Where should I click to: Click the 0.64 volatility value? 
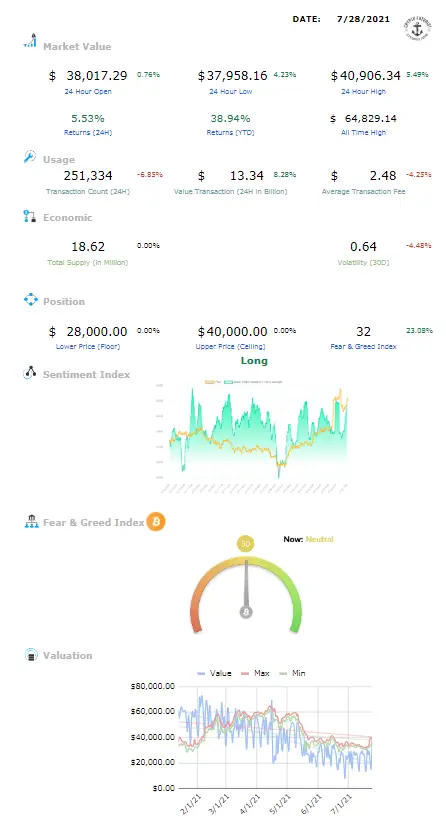[x=363, y=246]
